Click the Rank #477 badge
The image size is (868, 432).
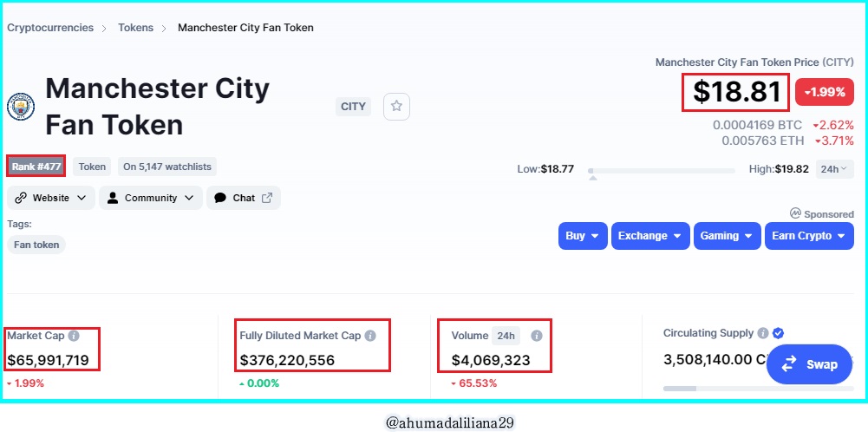coord(36,167)
